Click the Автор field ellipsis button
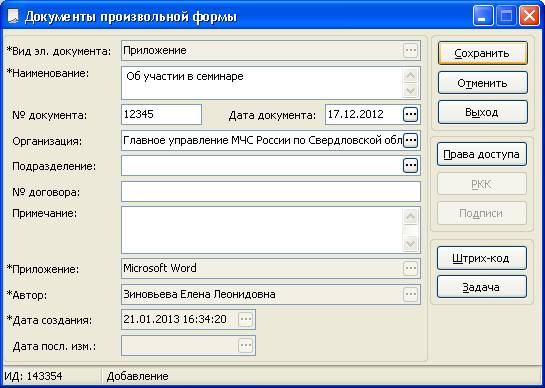Screen dimensions: 545x388 click(410, 294)
